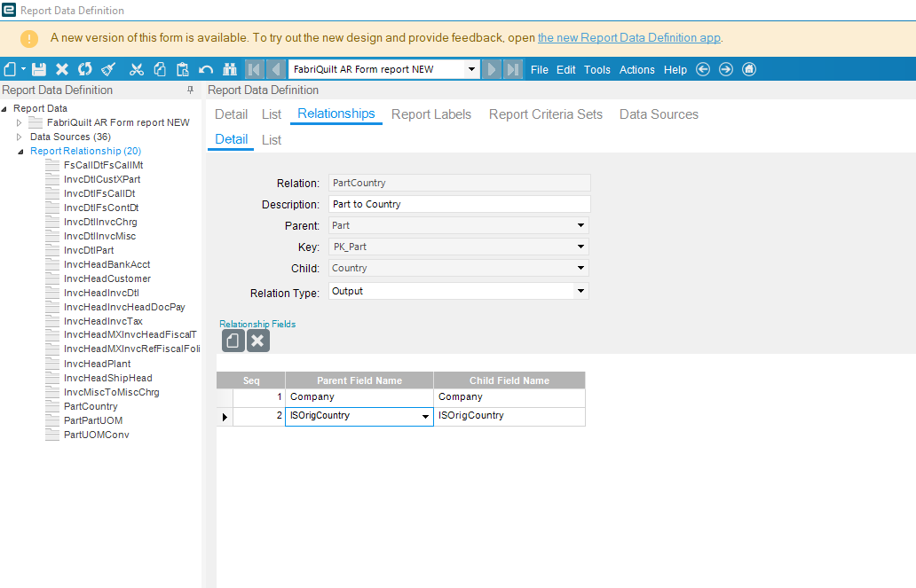Click the Back circle arrow icon

[x=703, y=69]
